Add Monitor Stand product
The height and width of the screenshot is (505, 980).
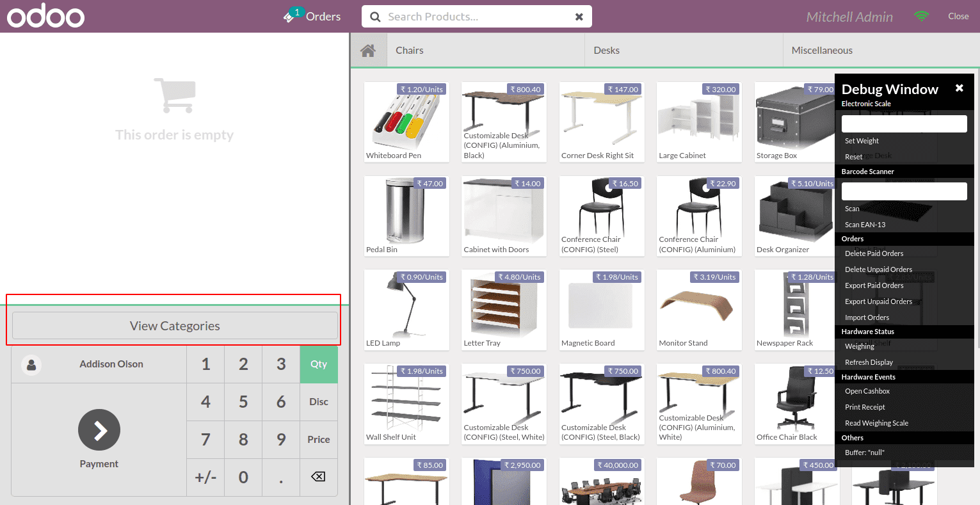[x=700, y=310]
